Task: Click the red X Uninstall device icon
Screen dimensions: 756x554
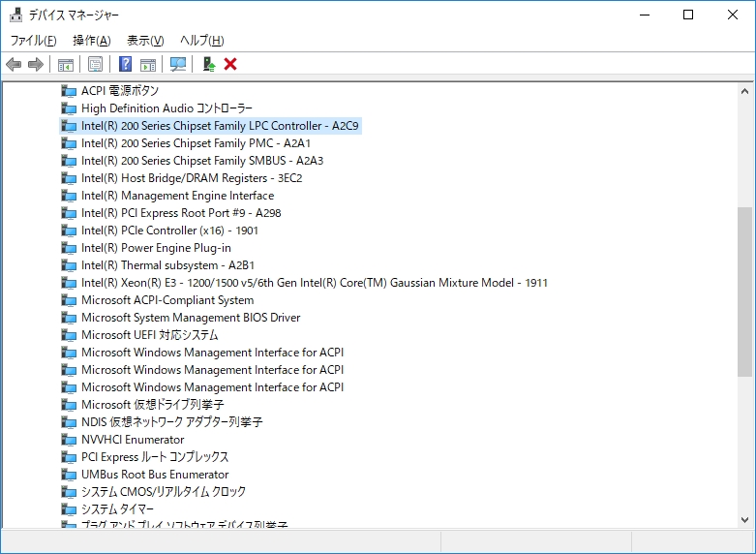Action: [230, 64]
